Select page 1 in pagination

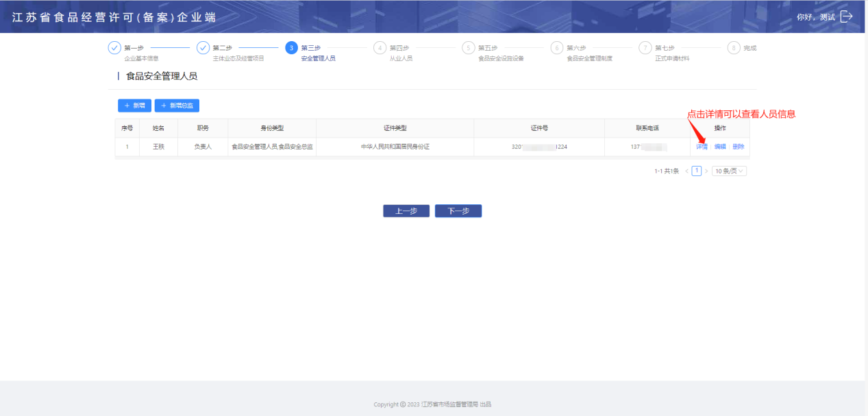[697, 171]
